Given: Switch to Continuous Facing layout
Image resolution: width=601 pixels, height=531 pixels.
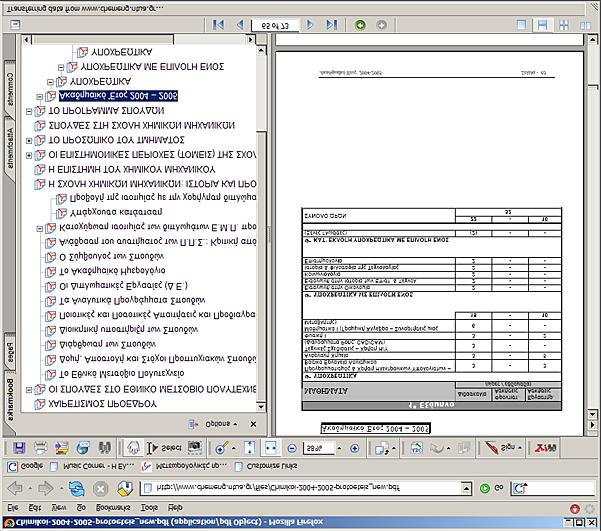Looking at the screenshot, I should [564, 25].
